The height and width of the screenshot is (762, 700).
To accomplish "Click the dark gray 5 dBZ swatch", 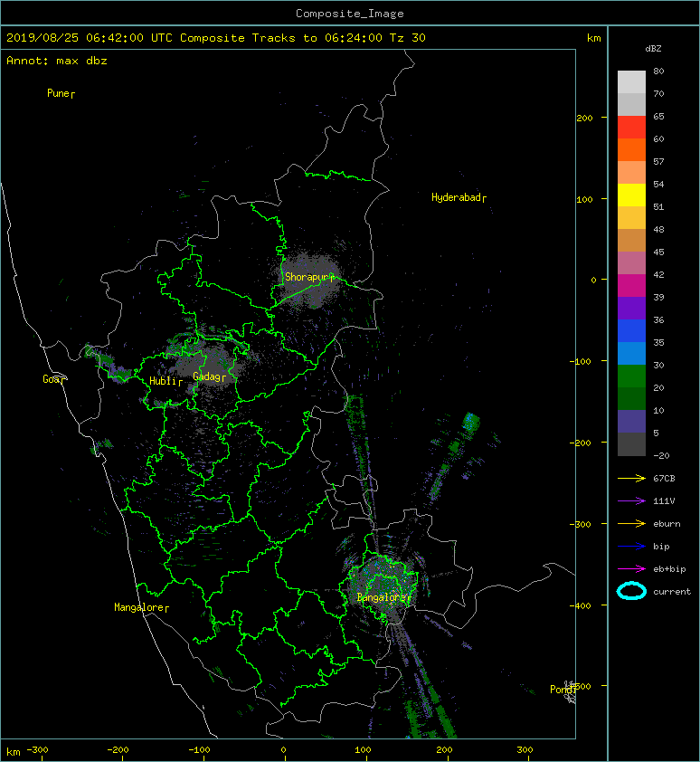I will [x=631, y=444].
